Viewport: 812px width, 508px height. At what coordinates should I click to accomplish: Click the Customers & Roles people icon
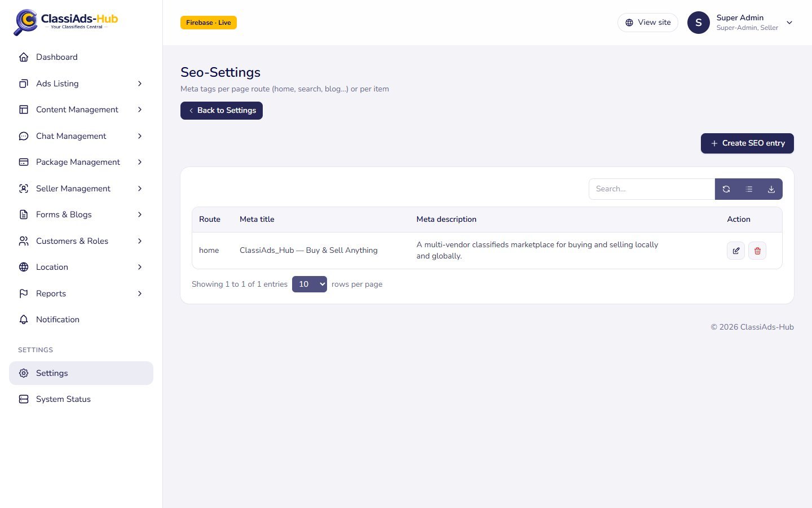24,241
